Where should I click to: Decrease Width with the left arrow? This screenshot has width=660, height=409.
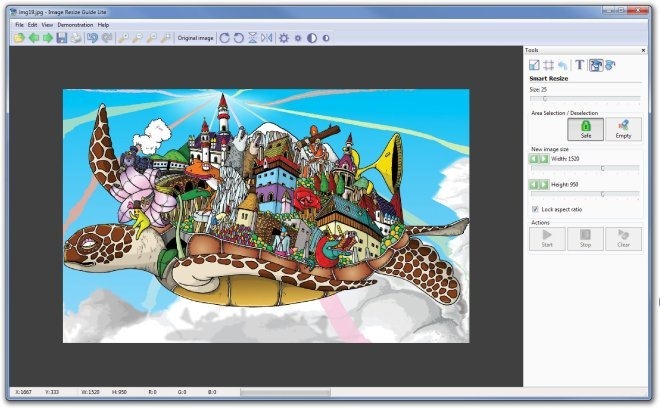[x=534, y=159]
